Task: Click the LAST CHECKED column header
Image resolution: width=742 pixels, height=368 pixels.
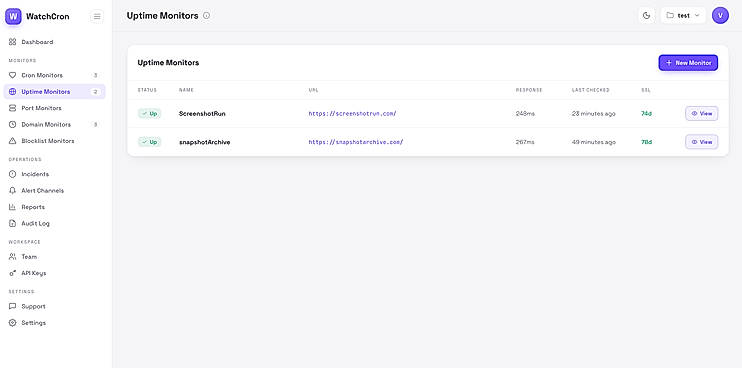Action: point(591,90)
